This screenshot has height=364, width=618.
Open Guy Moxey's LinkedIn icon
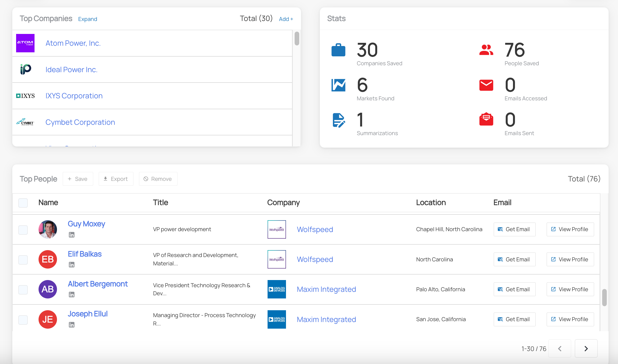coord(72,235)
